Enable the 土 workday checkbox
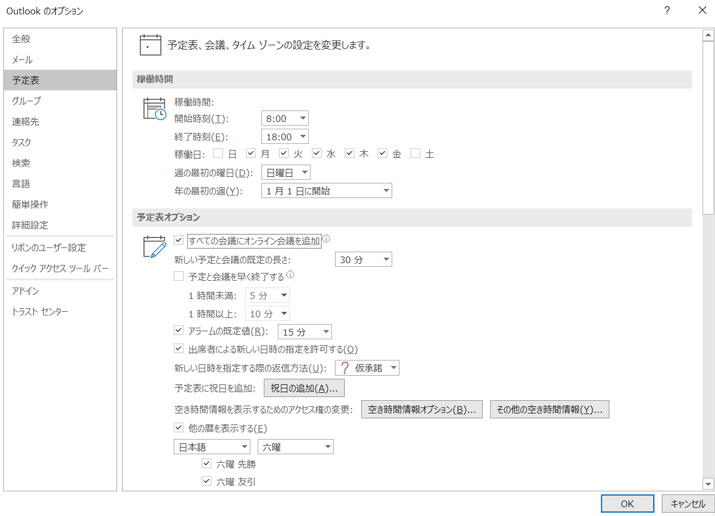This screenshot has width=715, height=516. (x=415, y=154)
